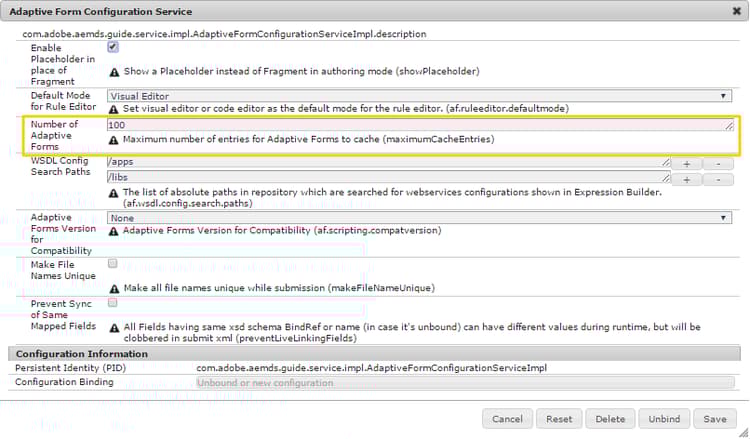Save the configuration
Screen dimensions: 750x439
715,419
